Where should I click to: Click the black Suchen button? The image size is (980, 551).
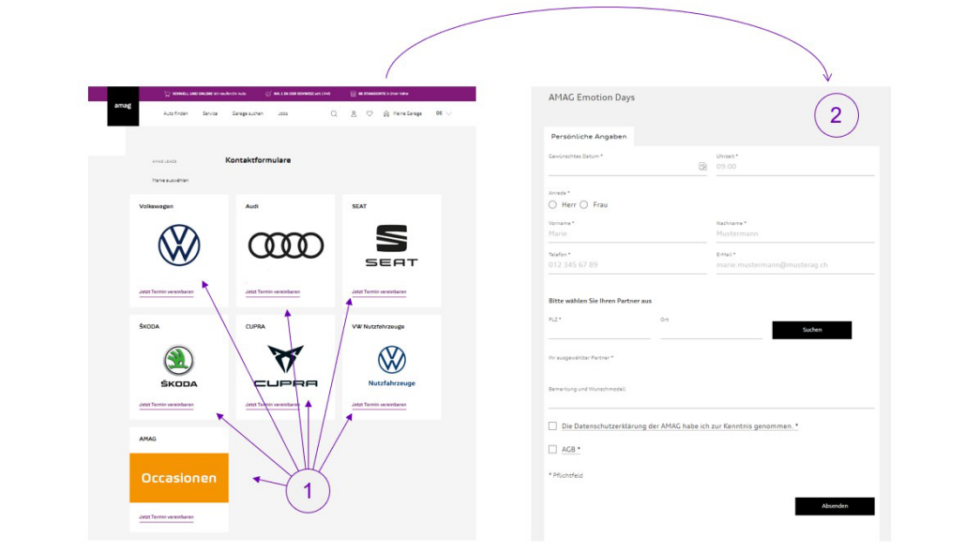(812, 330)
